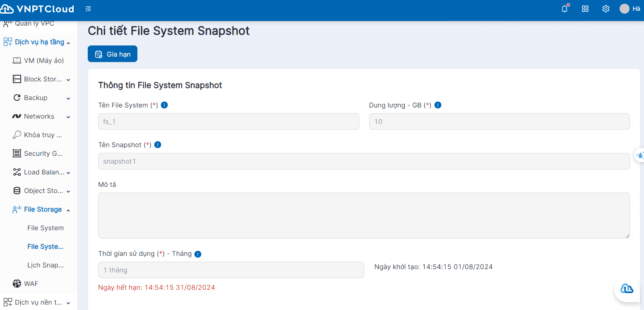Open settings gear icon
The height and width of the screenshot is (310, 644).
point(606,9)
